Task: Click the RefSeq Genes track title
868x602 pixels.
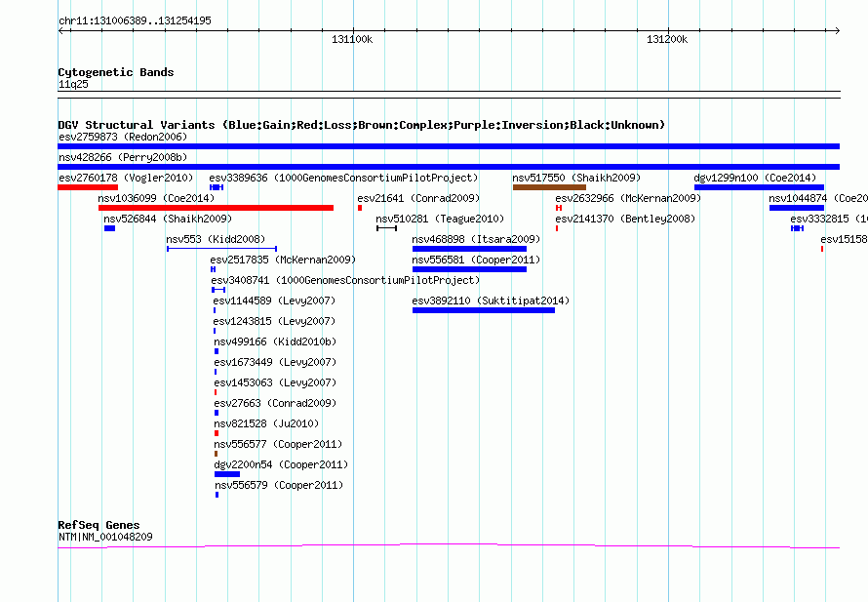Action: tap(99, 525)
